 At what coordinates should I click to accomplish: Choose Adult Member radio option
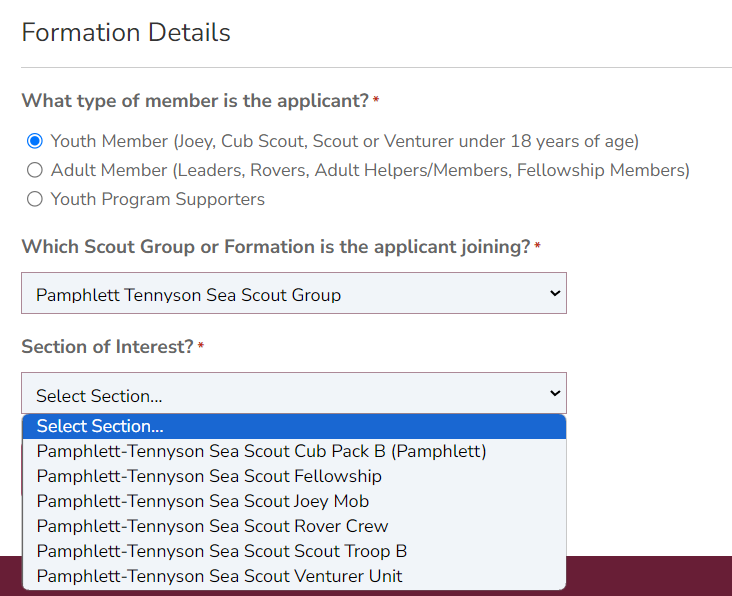pos(35,170)
